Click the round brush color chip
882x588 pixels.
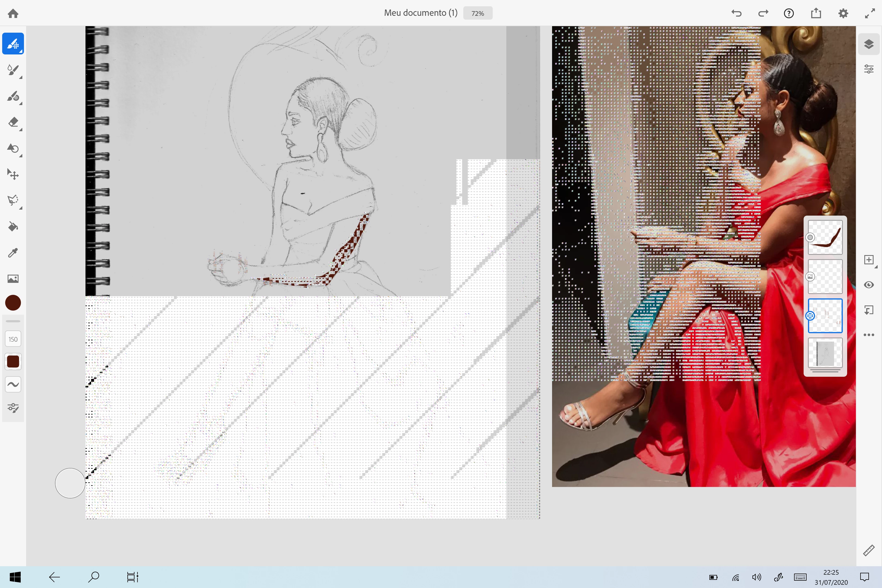[x=13, y=303]
